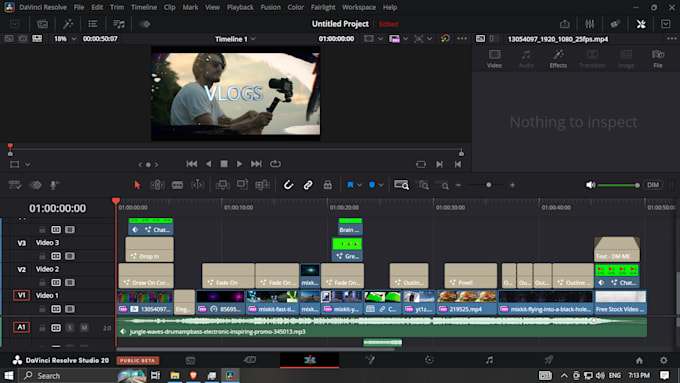Click the Stop button

[x=224, y=164]
